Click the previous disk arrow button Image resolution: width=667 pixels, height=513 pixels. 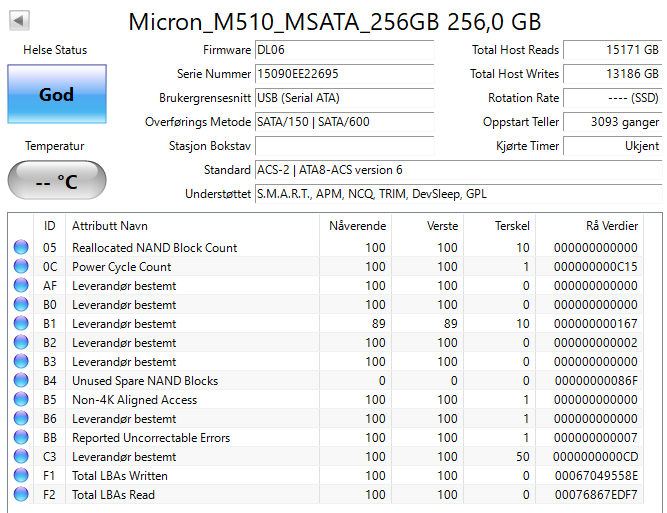point(19,20)
